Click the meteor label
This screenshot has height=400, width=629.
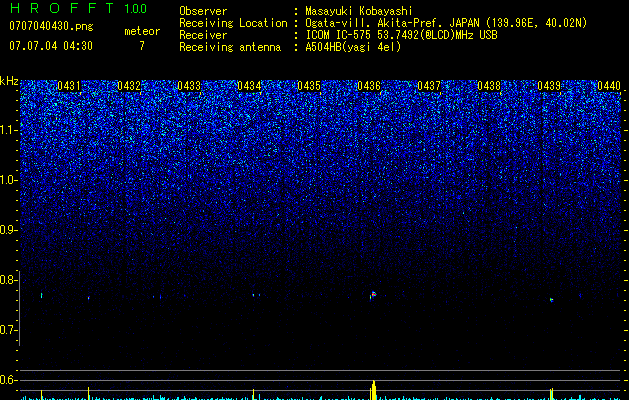pyautogui.click(x=142, y=31)
